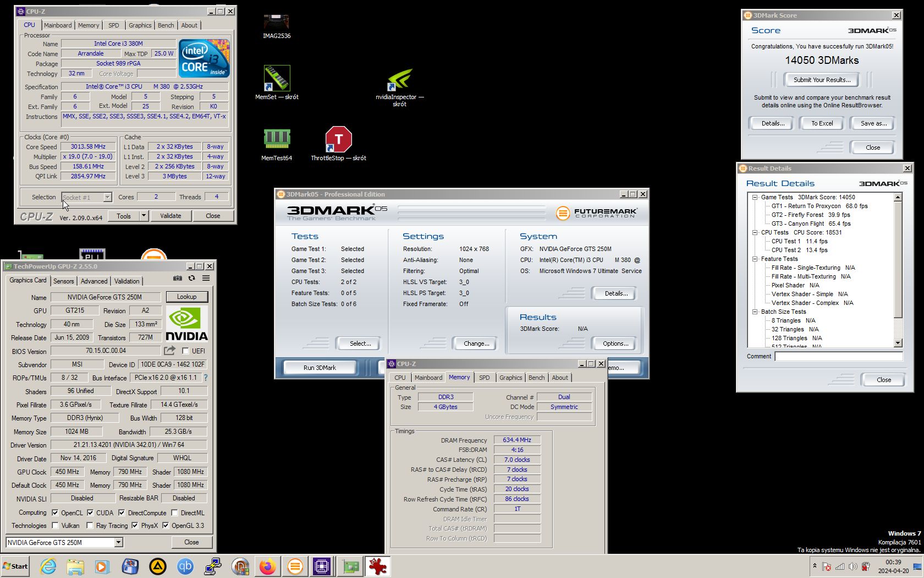This screenshot has width=924, height=578.
Task: Open Windows Explorer folder in taskbar
Action: tap(75, 566)
